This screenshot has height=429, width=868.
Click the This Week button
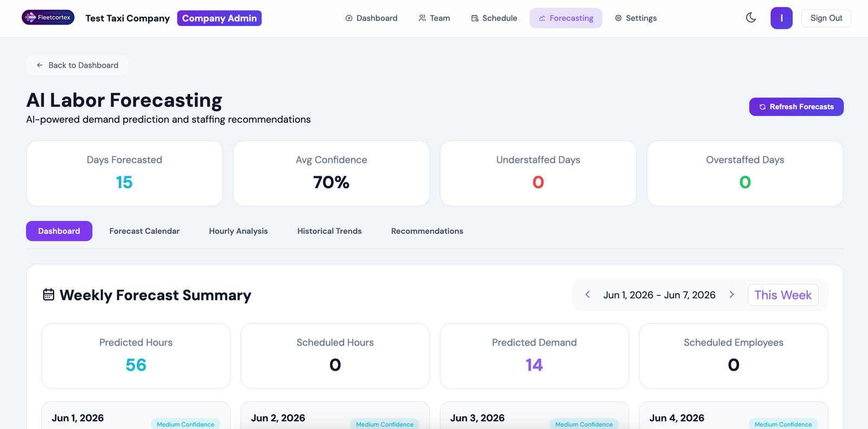point(783,295)
